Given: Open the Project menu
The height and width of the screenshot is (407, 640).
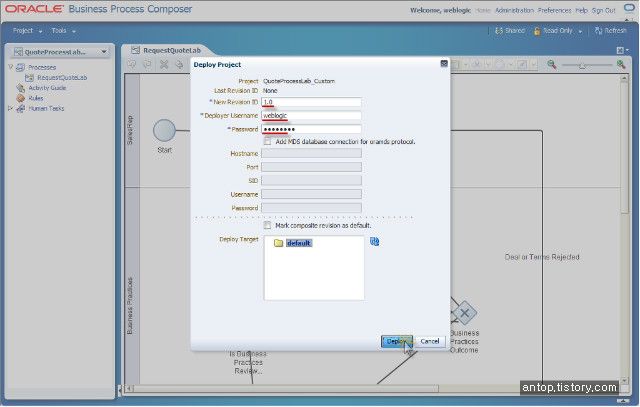Looking at the screenshot, I should 27,31.
